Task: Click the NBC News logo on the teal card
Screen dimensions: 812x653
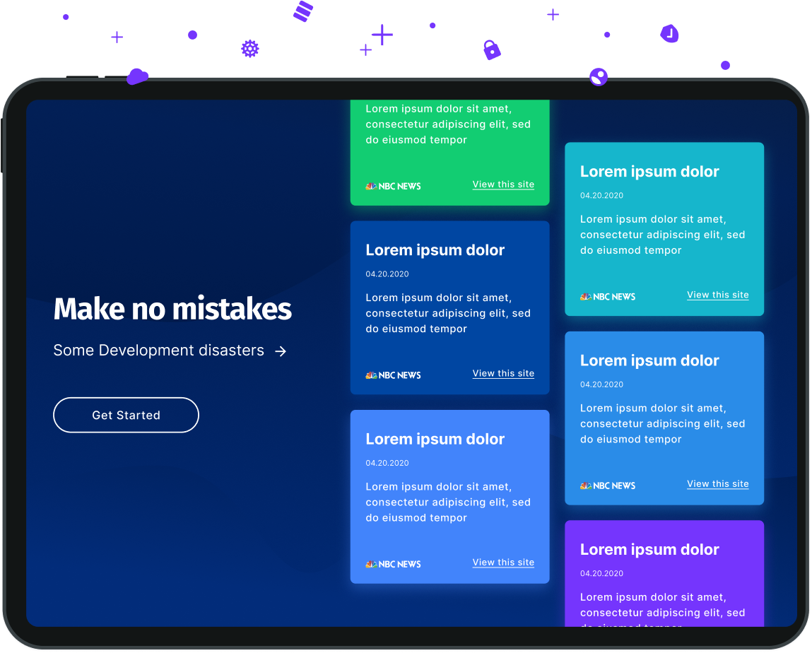Action: (x=608, y=297)
